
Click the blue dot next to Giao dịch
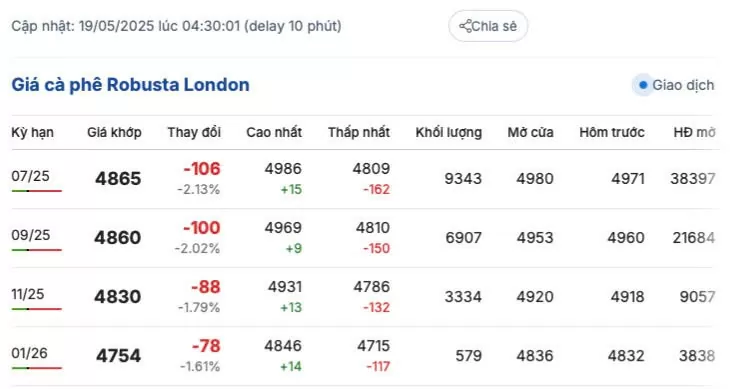643,85
